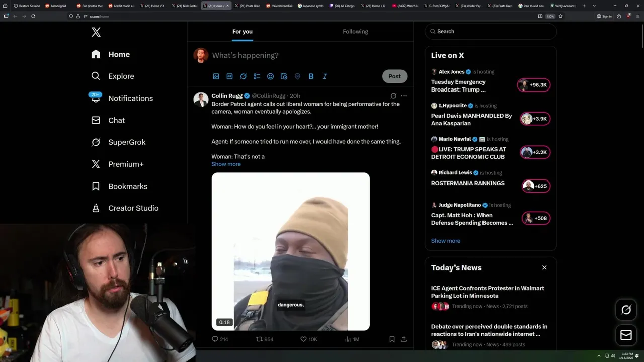This screenshot has width=644, height=362.
Task: Schedule the post
Action: tap(284, 76)
